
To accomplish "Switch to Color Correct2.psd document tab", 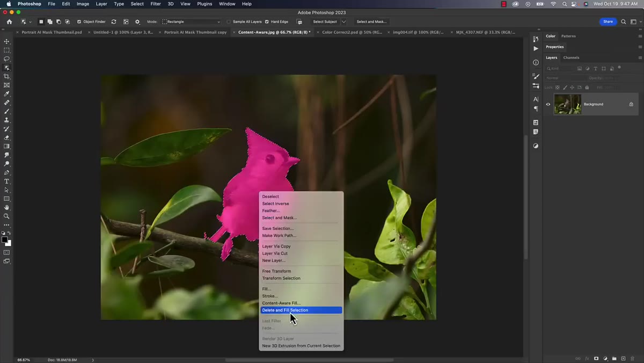I will (x=352, y=32).
